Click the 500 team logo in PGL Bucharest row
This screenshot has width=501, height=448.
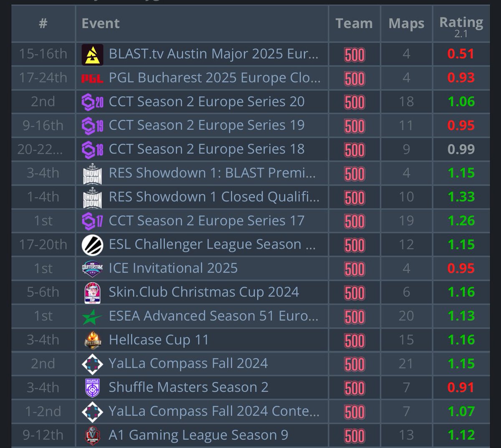coord(354,78)
